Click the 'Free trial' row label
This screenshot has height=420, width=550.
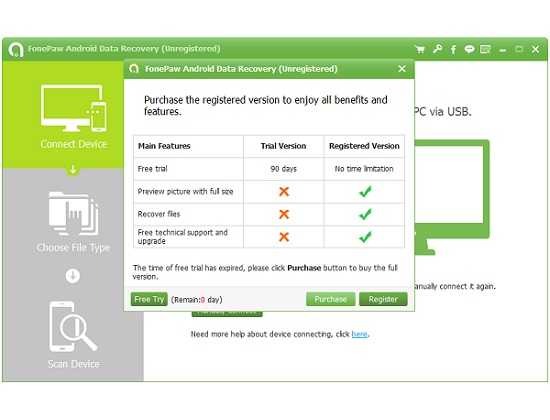[x=153, y=169]
